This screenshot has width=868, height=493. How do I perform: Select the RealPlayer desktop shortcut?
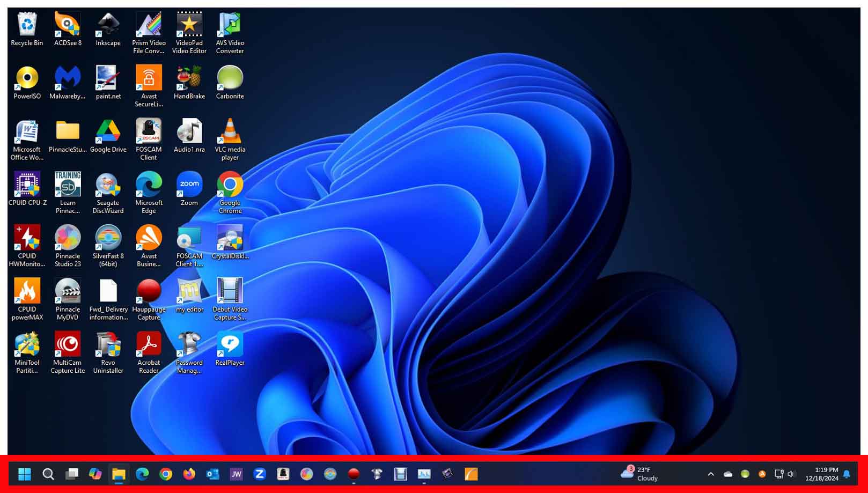click(230, 348)
